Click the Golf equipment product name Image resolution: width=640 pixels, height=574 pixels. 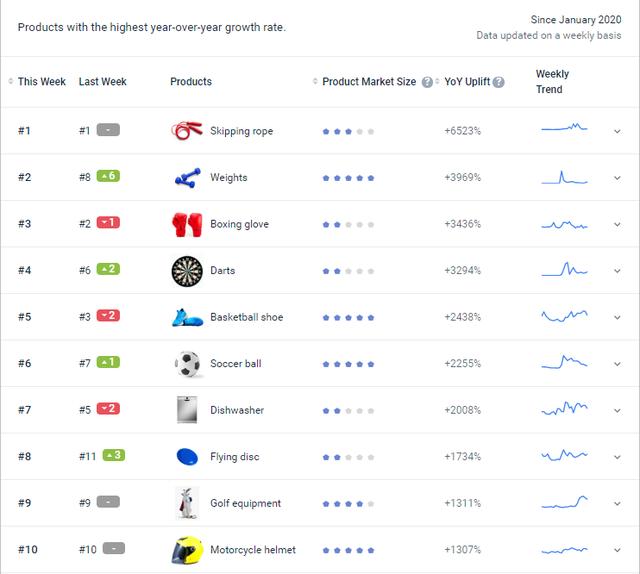pyautogui.click(x=246, y=503)
